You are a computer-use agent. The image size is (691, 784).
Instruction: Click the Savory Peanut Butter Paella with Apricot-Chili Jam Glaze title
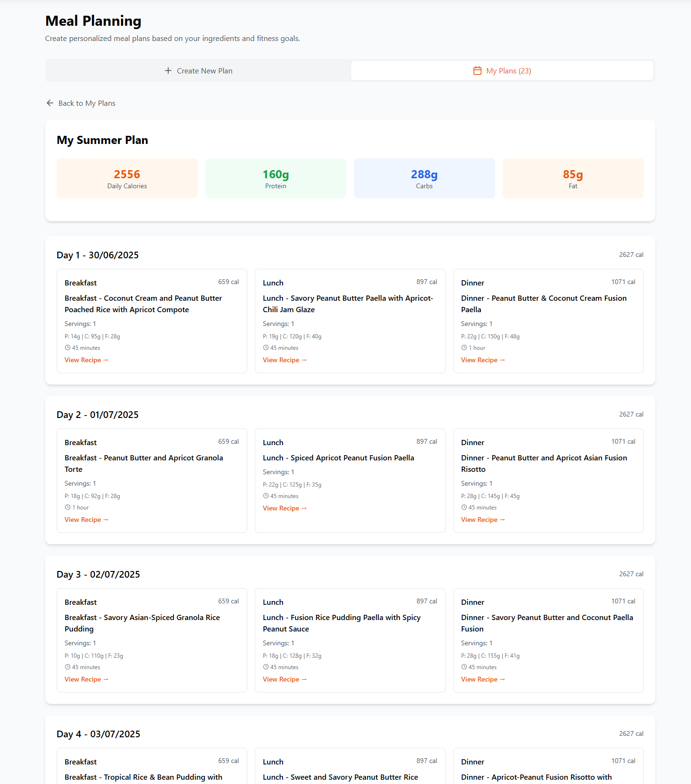point(348,304)
